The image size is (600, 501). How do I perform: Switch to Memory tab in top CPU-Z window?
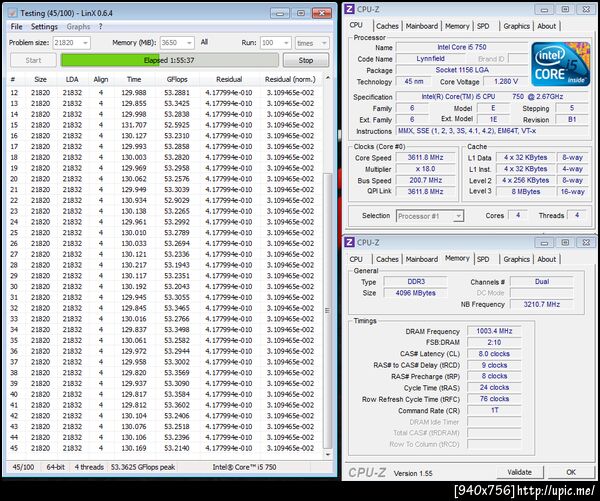pos(457,26)
